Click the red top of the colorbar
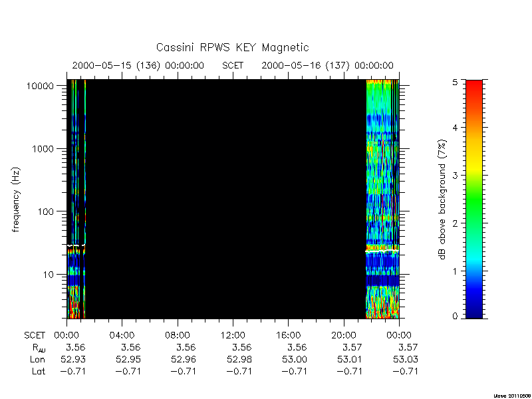 474,86
